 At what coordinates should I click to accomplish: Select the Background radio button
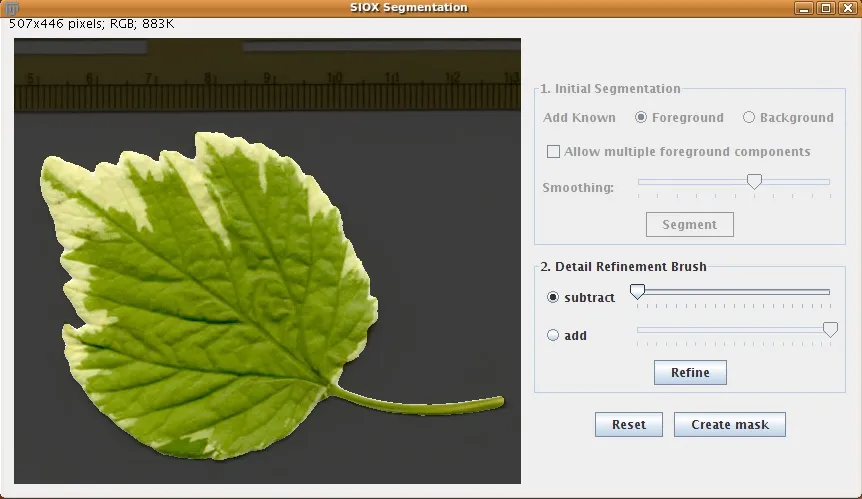pyautogui.click(x=749, y=118)
